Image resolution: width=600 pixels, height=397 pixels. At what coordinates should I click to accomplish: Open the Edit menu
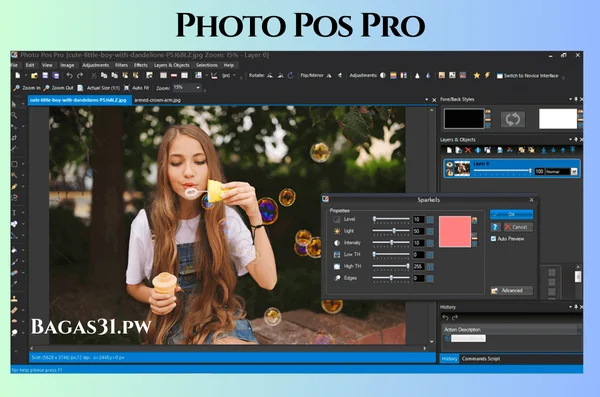(x=30, y=65)
